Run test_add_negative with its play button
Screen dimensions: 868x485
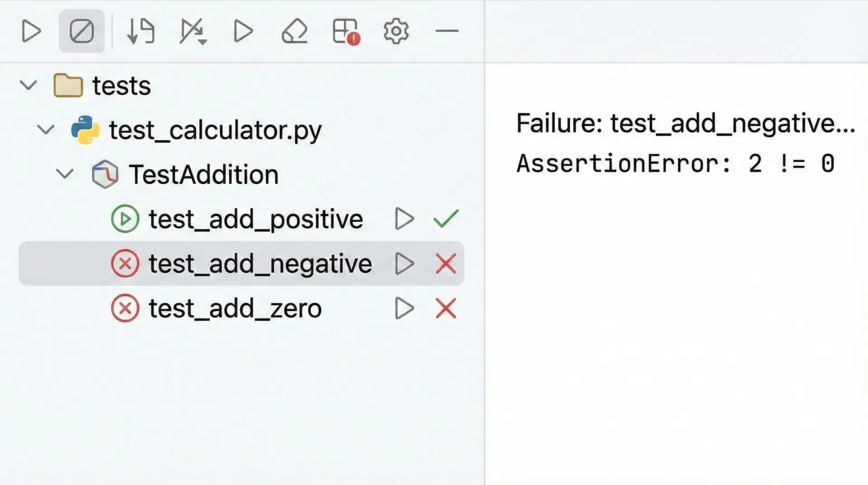404,264
